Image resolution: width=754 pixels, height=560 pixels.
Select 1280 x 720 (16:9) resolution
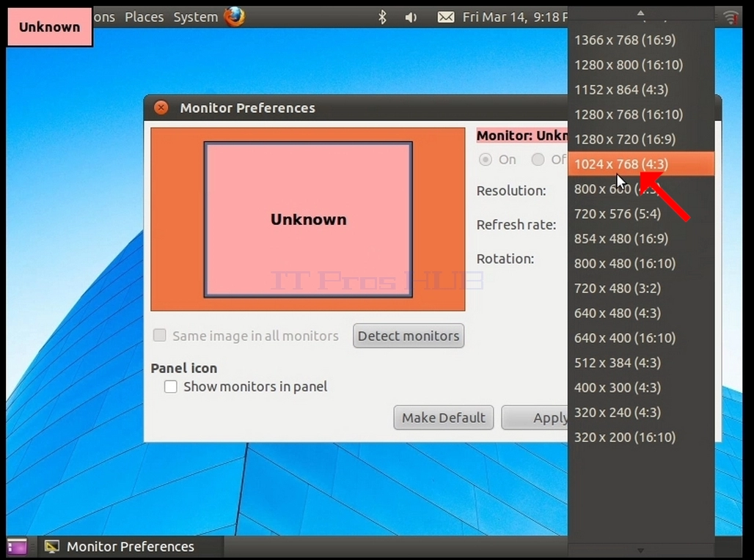(641, 139)
